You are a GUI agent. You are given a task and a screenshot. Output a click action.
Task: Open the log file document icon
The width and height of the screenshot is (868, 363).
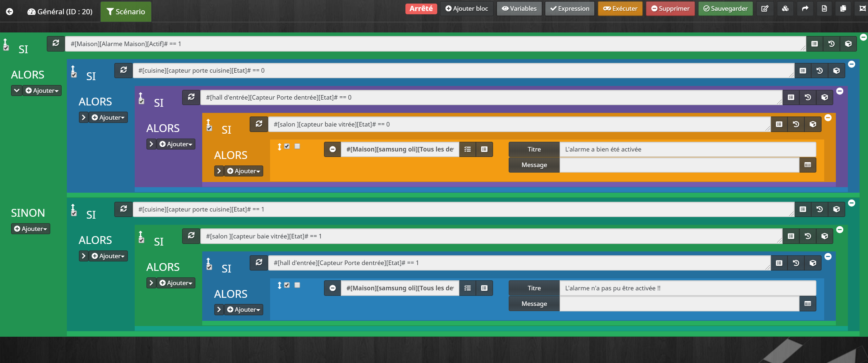[825, 8]
